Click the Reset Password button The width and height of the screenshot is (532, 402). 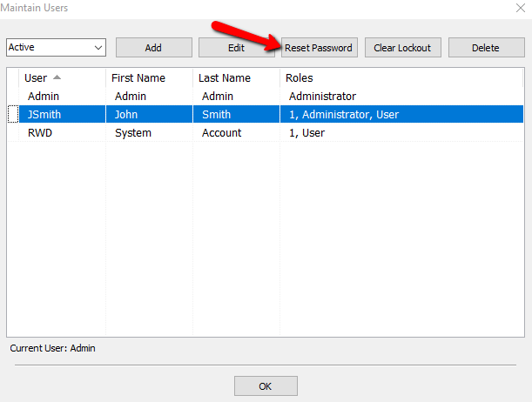[x=320, y=48]
